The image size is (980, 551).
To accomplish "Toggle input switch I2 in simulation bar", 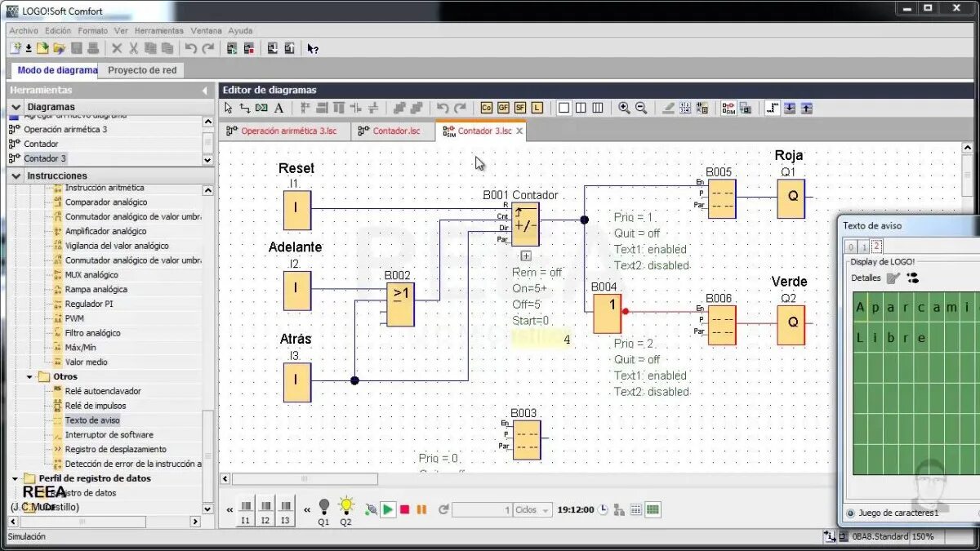I will point(265,509).
